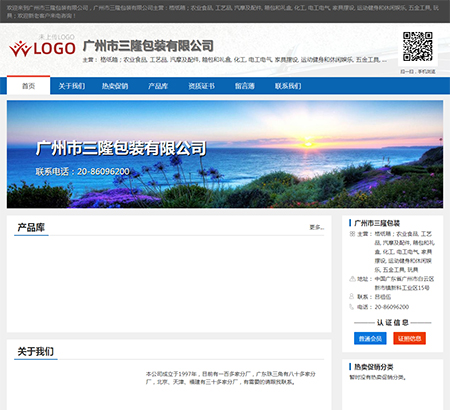The image size is (450, 410).
Task: Click the person icon beside 联系
Action: [351, 296]
